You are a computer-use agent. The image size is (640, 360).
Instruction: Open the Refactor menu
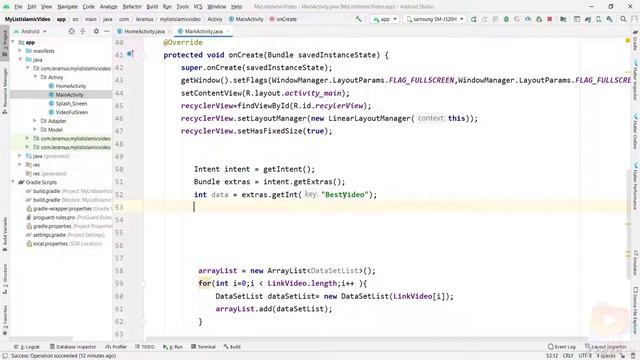(132, 7)
